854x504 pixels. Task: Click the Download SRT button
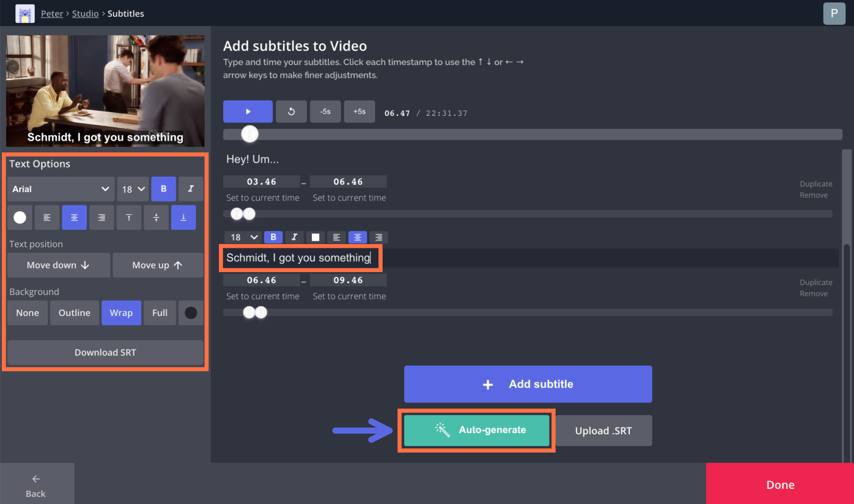[105, 353]
